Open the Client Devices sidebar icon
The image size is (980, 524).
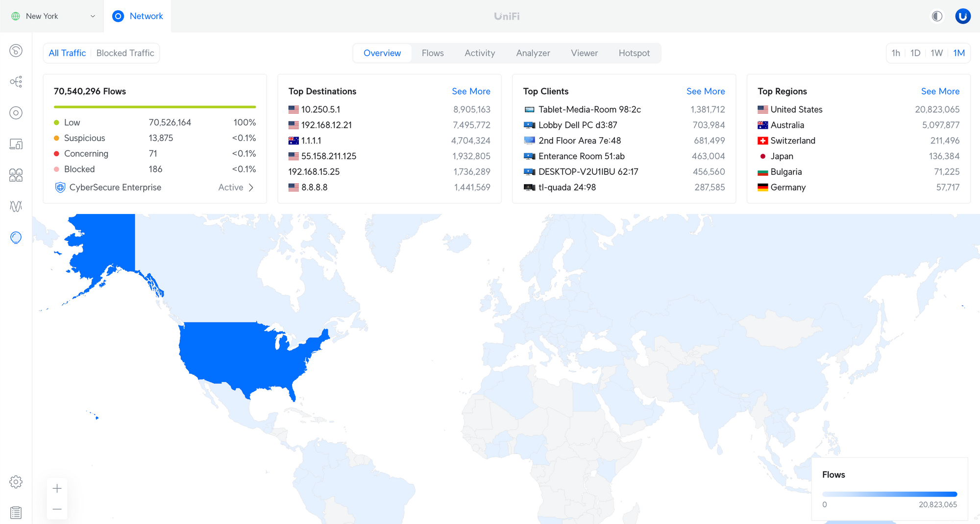tap(16, 144)
